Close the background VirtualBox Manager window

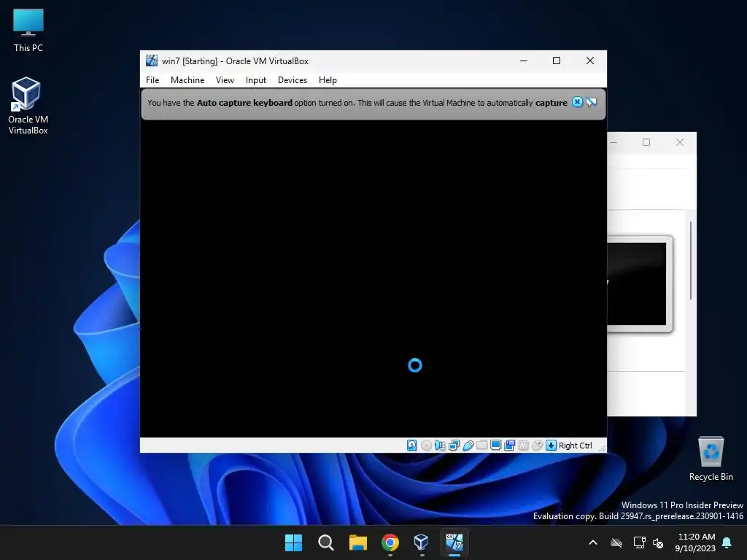pyautogui.click(x=680, y=142)
